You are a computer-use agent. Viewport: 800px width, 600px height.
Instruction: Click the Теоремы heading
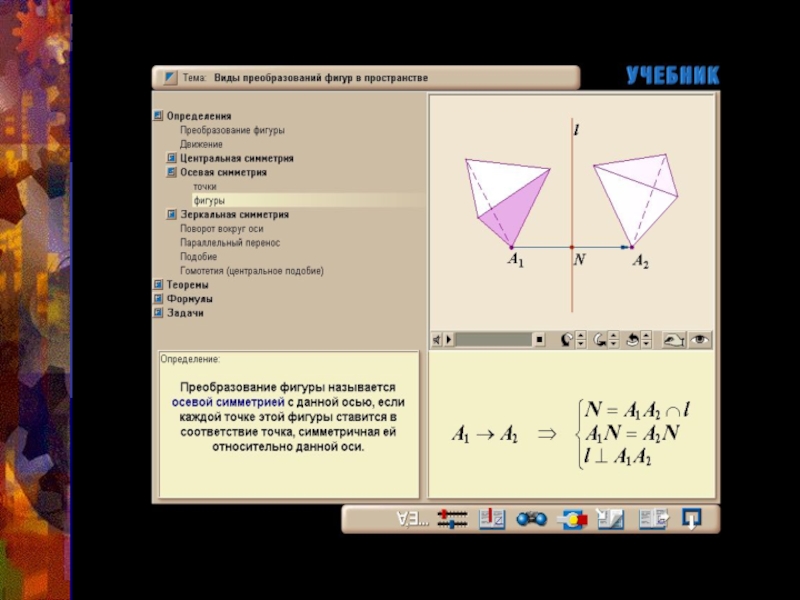187,285
